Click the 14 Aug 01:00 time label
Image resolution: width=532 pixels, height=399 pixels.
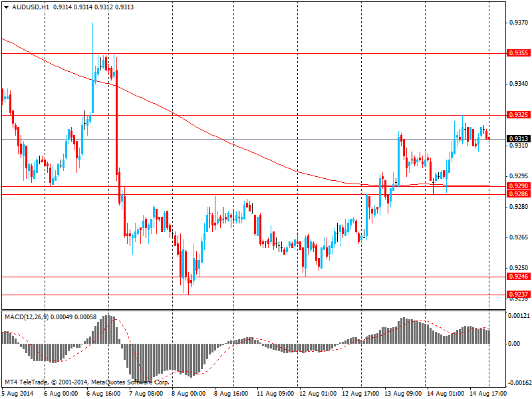click(x=446, y=393)
